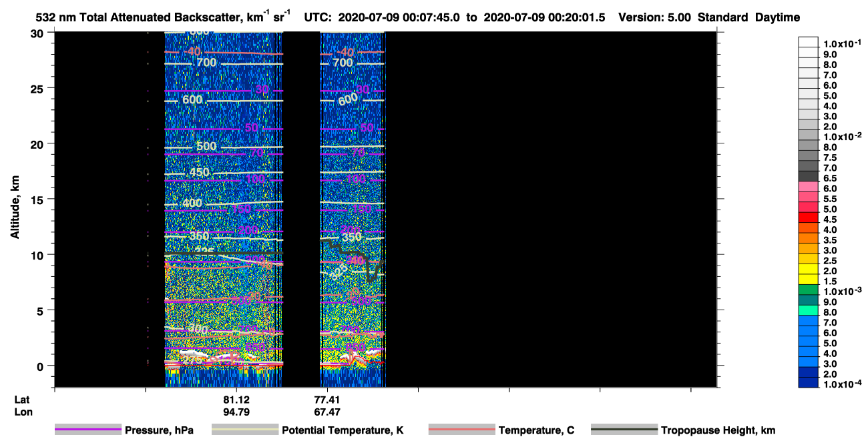Click the 'Lat' row label

(x=21, y=399)
